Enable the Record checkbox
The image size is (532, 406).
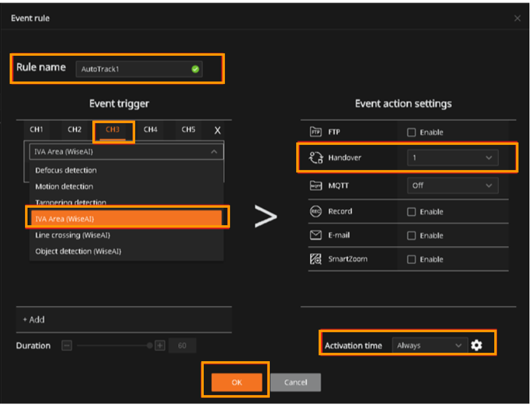(411, 212)
